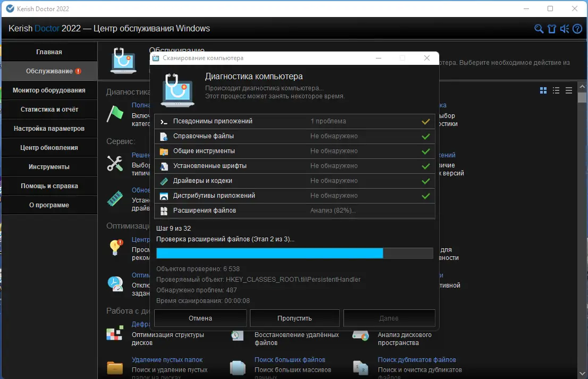The height and width of the screenshot is (379, 588).
Task: Open help via question mark icon
Action: pos(577,29)
